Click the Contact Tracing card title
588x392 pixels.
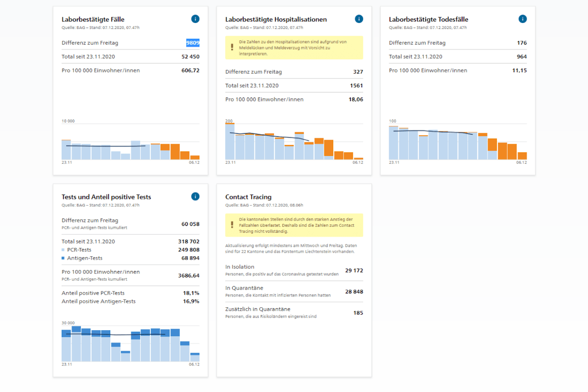[248, 197]
